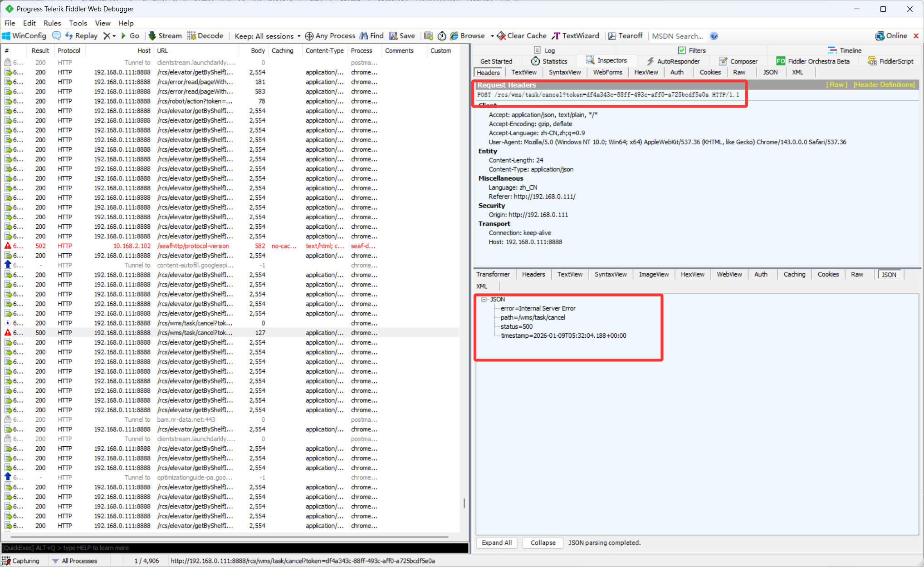This screenshot has height=567, width=924.
Task: Open the Remove sessions X dropdown arrow
Action: point(114,36)
